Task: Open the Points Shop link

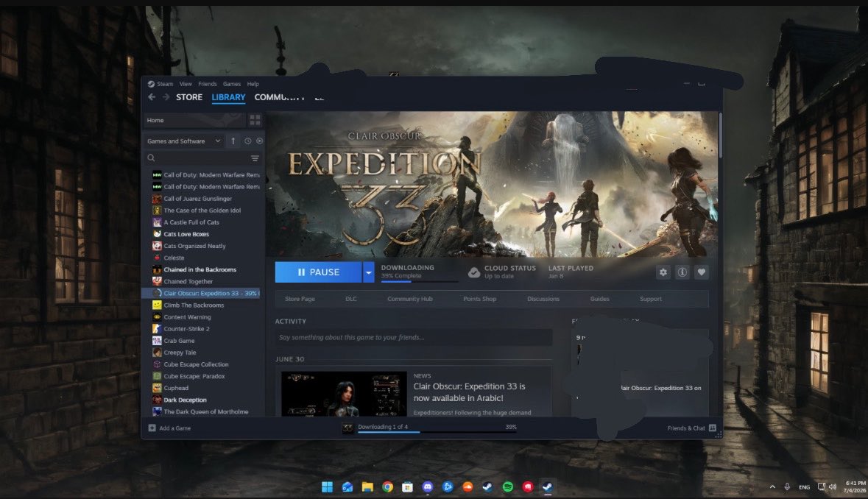Action: pos(479,299)
